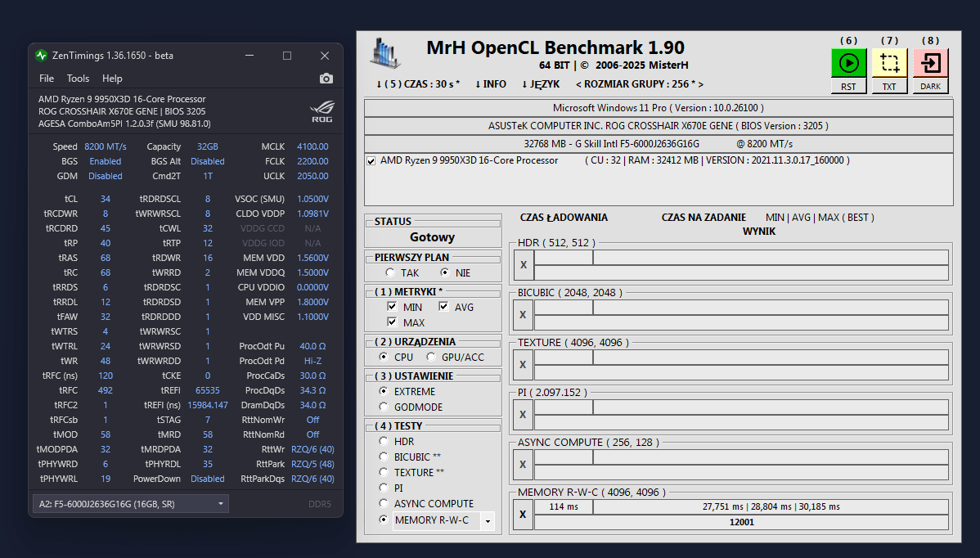Screen dimensions: 980x558
Task: Decrease group size with left arrow
Action: pyautogui.click(x=578, y=83)
